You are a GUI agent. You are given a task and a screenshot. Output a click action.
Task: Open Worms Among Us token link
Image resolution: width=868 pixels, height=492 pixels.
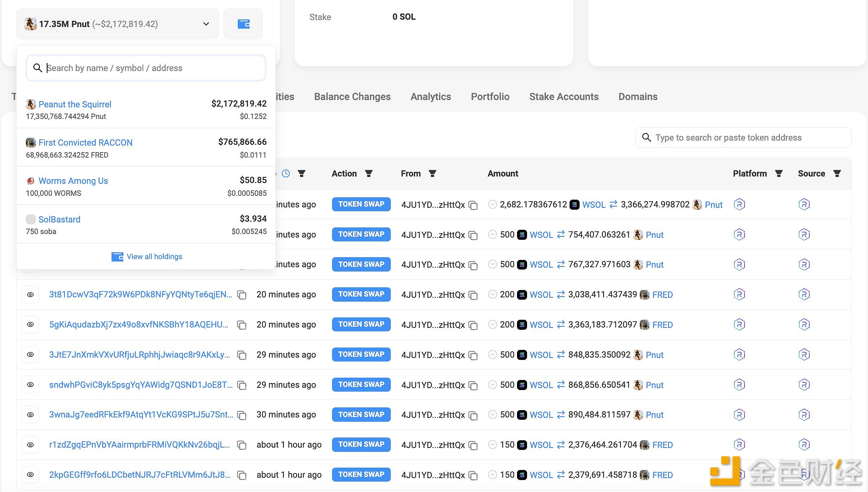tap(73, 181)
